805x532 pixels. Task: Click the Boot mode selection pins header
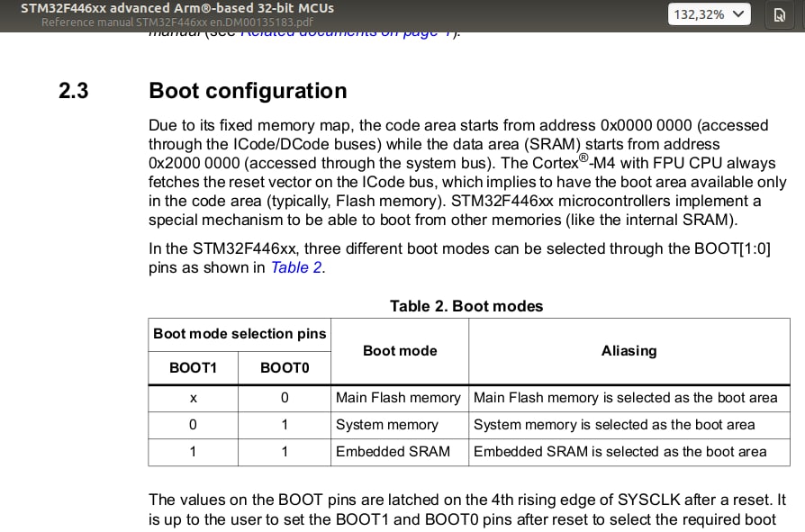pyautogui.click(x=240, y=334)
